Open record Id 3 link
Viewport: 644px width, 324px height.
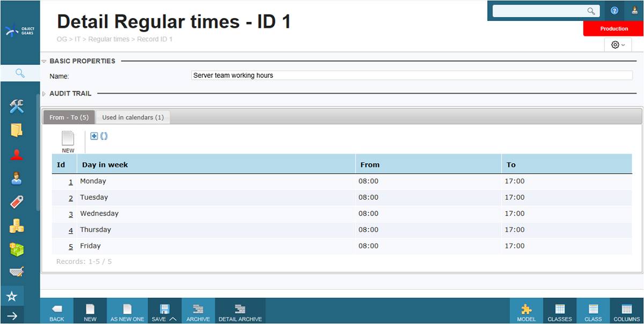(x=71, y=214)
